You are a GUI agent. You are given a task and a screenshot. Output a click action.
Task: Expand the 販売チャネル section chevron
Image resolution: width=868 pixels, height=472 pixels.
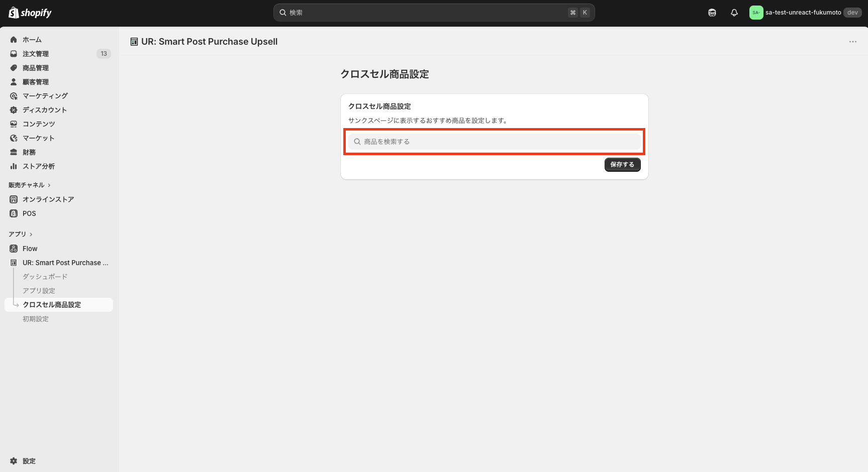pyautogui.click(x=49, y=185)
